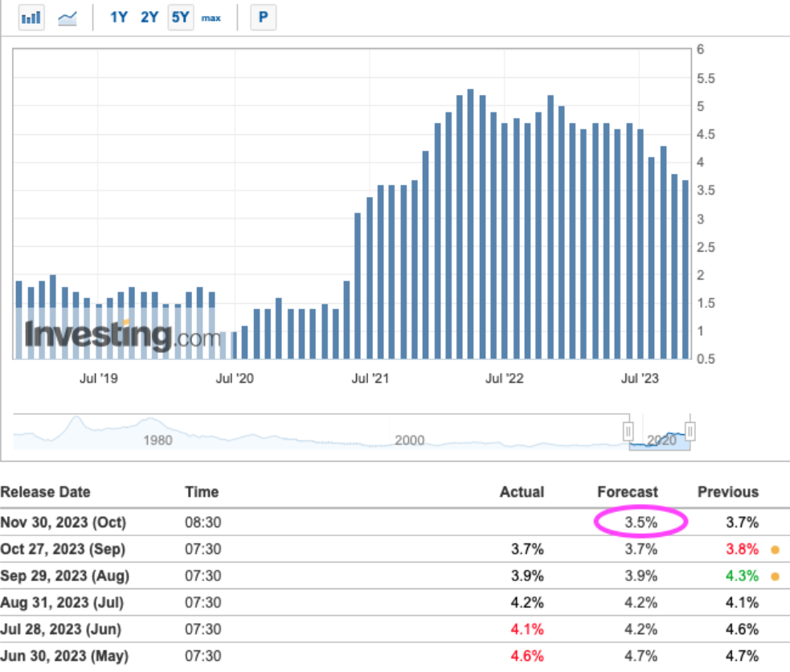
Task: Select the 1Y time range
Action: point(119,18)
